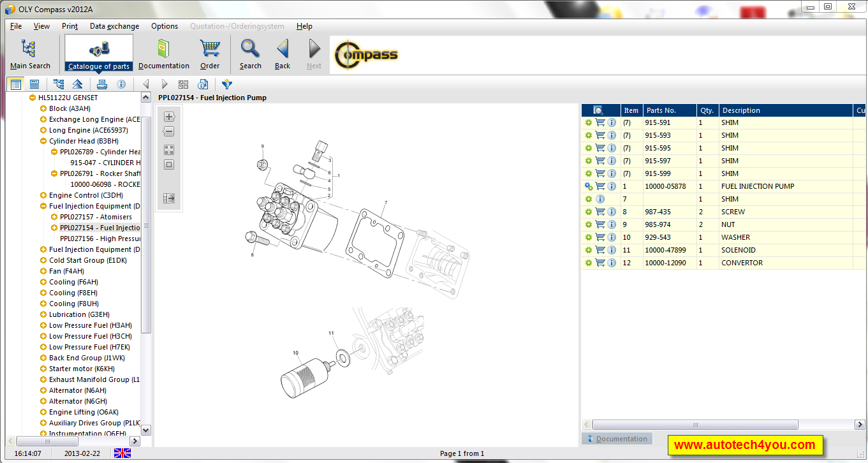
Task: Click the blue info circle icon in the toolbar
Action: 121,84
